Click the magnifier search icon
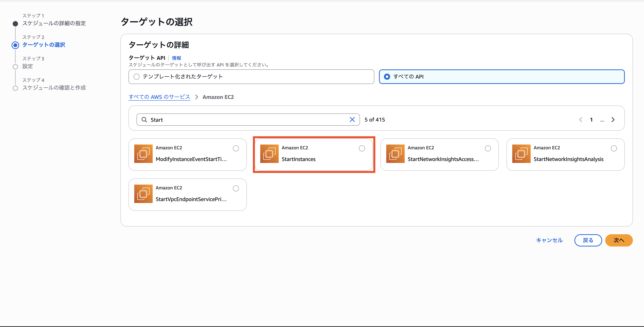The image size is (644, 327). (144, 120)
